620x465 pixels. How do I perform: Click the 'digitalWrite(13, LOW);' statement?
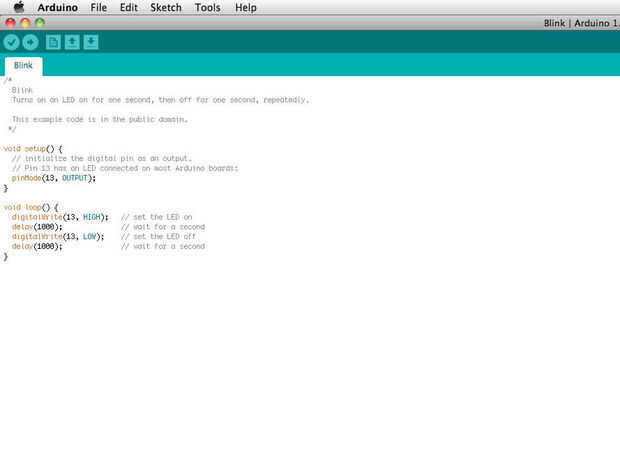[58, 236]
